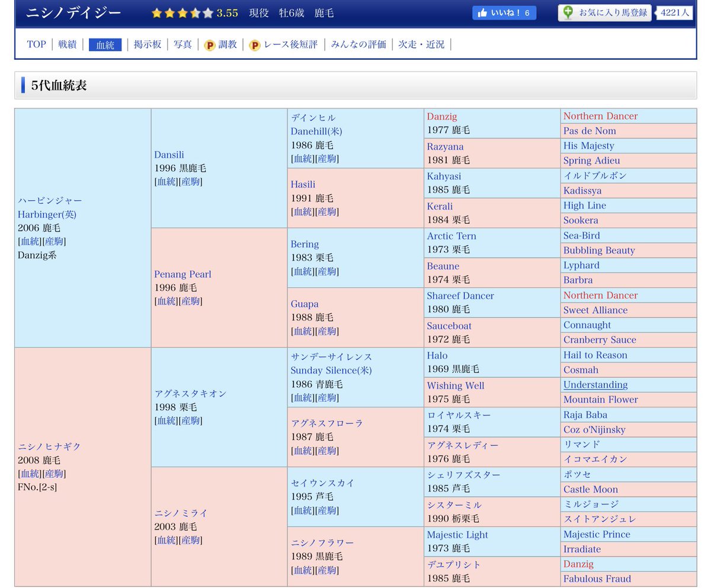Open the Lyphard link

pos(581,265)
